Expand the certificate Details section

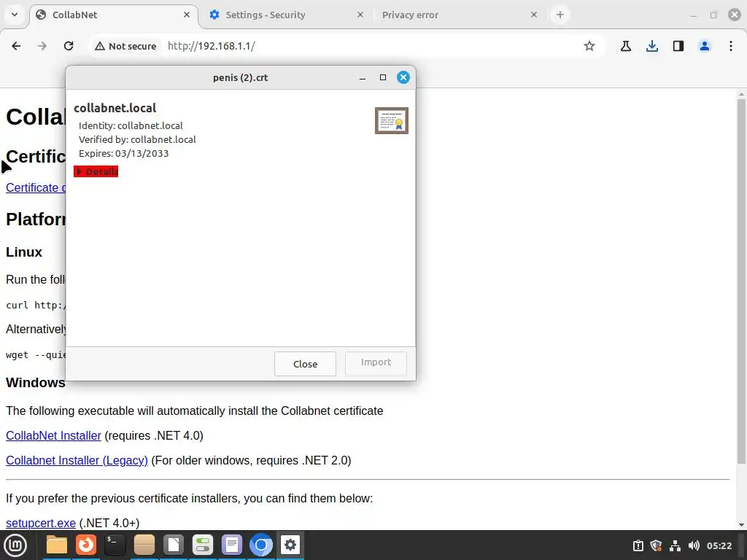(x=96, y=171)
